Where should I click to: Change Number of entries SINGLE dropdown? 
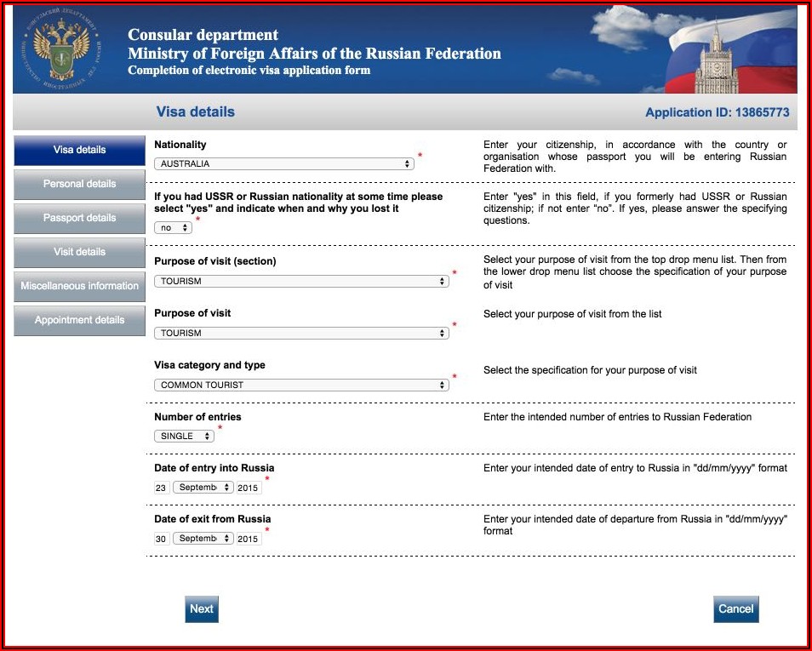(184, 436)
